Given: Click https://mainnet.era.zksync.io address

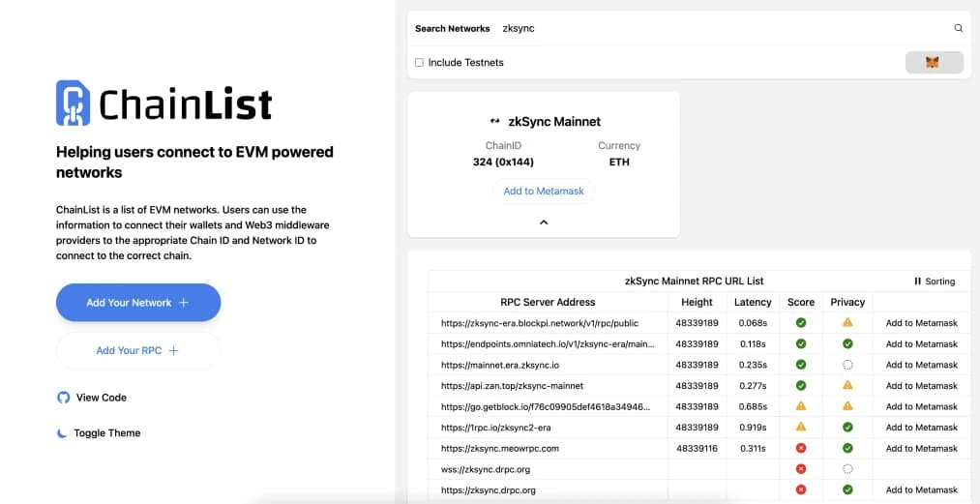Looking at the screenshot, I should click(500, 365).
